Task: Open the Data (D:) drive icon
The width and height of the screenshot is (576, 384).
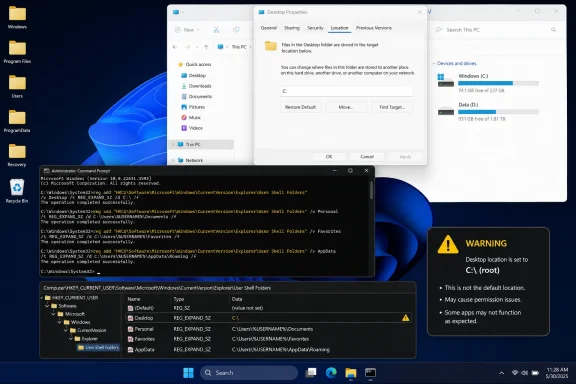Action: click(x=446, y=110)
